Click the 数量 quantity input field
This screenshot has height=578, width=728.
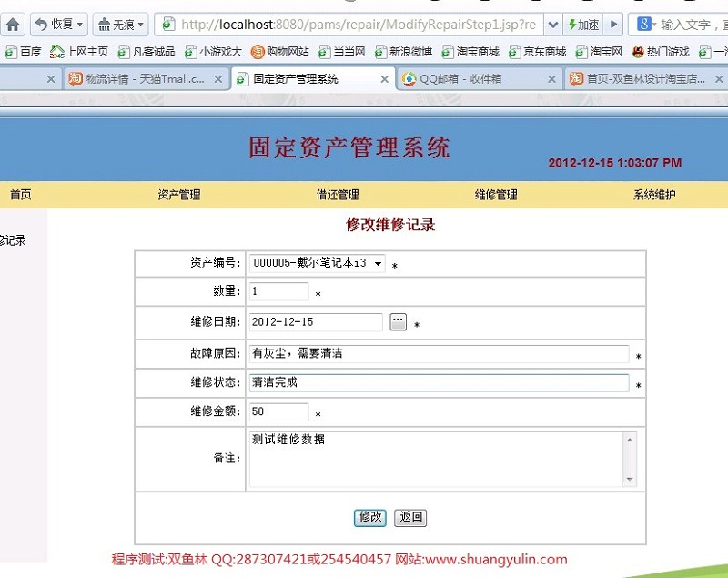pos(278,291)
